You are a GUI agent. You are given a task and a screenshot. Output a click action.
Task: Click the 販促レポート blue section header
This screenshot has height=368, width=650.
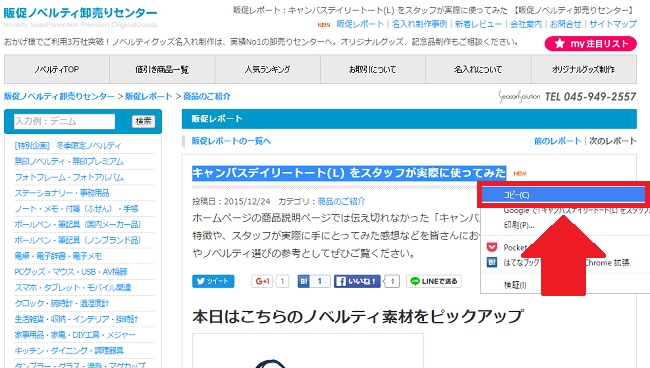click(x=409, y=119)
